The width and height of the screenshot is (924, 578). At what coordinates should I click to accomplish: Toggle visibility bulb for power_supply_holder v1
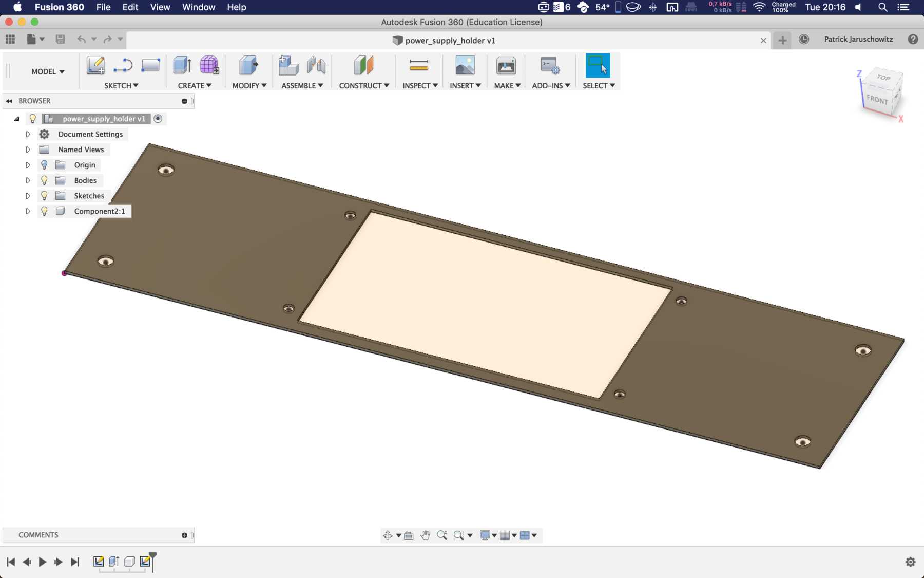coord(33,119)
